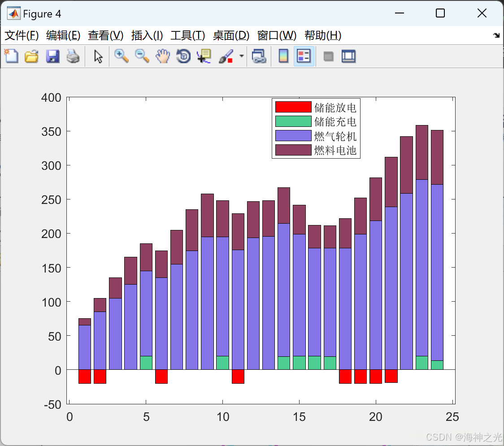Close the Figure 4 window

coord(482,13)
